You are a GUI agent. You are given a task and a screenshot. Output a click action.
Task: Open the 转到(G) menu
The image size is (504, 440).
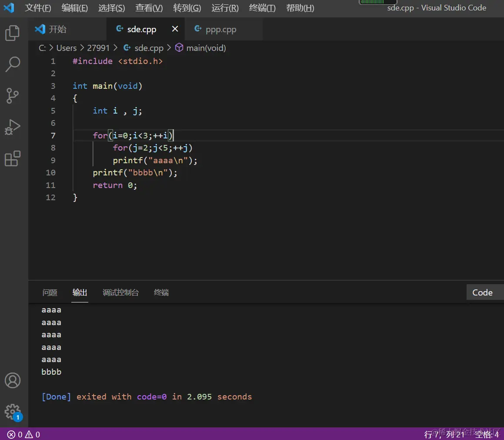point(187,8)
